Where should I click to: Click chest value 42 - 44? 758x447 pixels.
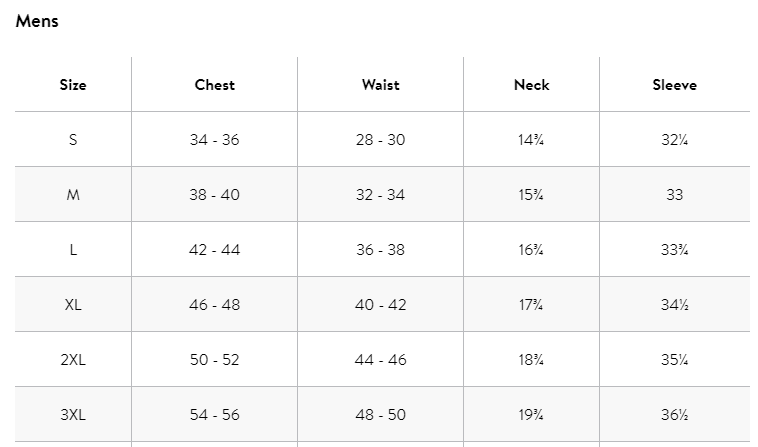(x=215, y=250)
